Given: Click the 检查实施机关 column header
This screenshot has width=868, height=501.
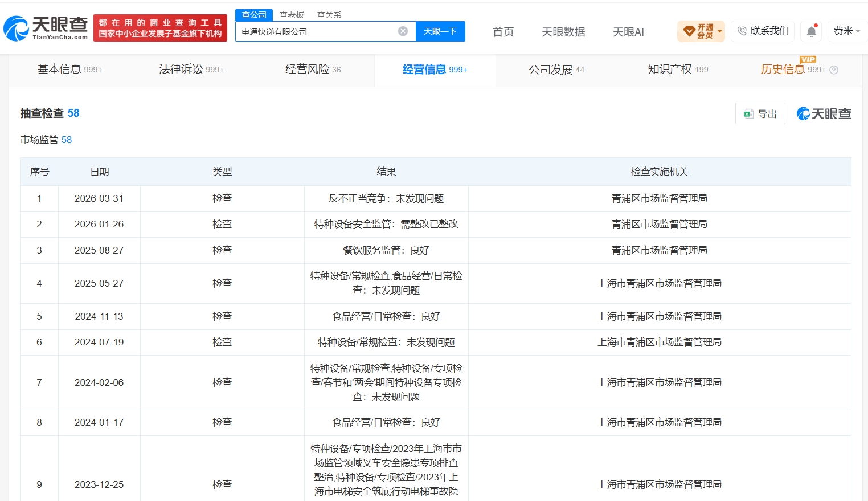Looking at the screenshot, I should pyautogui.click(x=660, y=172).
